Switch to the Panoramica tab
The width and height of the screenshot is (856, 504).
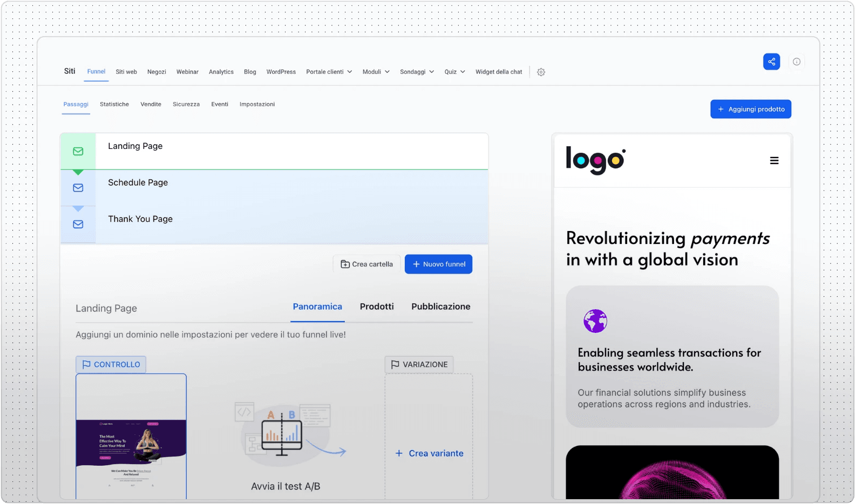point(317,307)
